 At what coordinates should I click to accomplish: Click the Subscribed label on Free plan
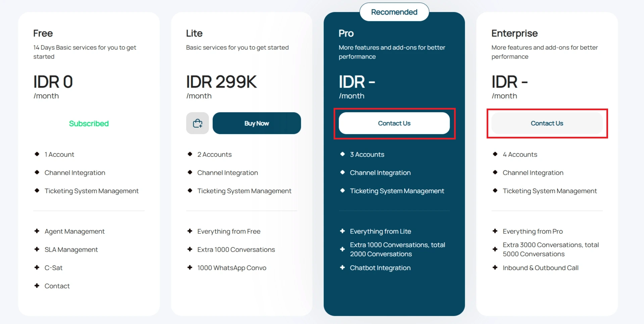click(x=89, y=123)
